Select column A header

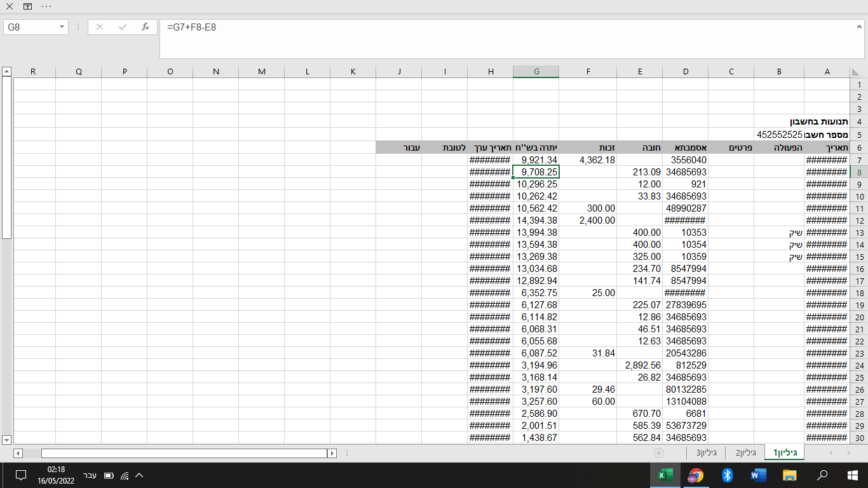(x=827, y=72)
